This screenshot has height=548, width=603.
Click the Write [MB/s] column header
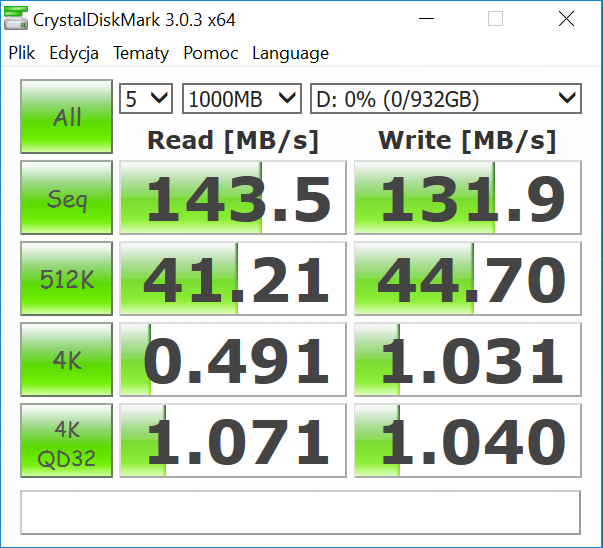(467, 140)
